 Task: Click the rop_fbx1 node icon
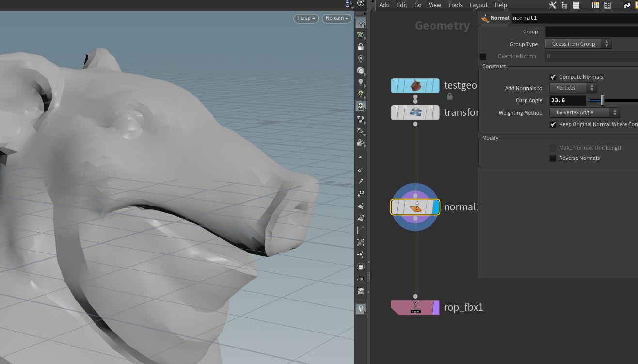tap(415, 307)
